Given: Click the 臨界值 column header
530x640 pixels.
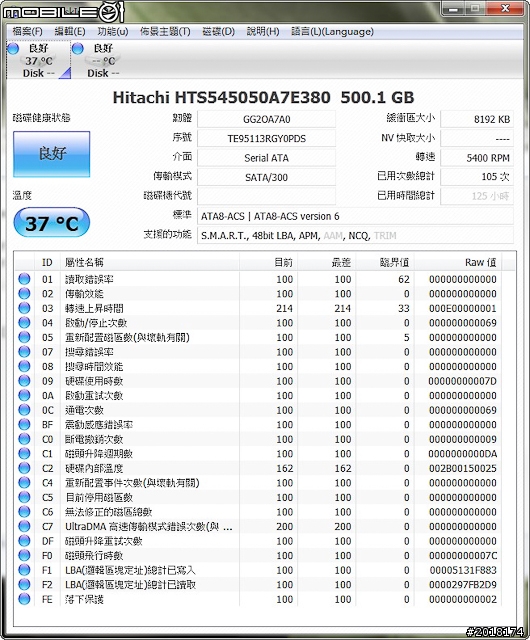Looking at the screenshot, I should 385,262.
